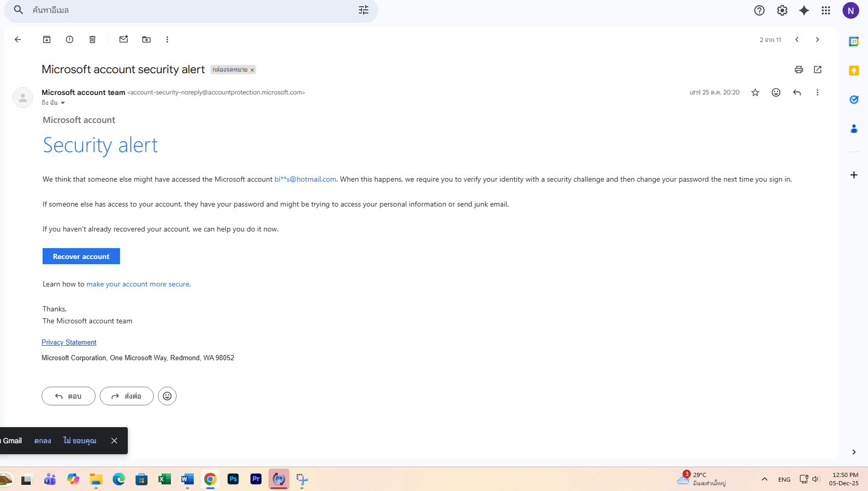This screenshot has height=491, width=868.
Task: Open the weather widget showing 29°C
Action: [x=701, y=479]
